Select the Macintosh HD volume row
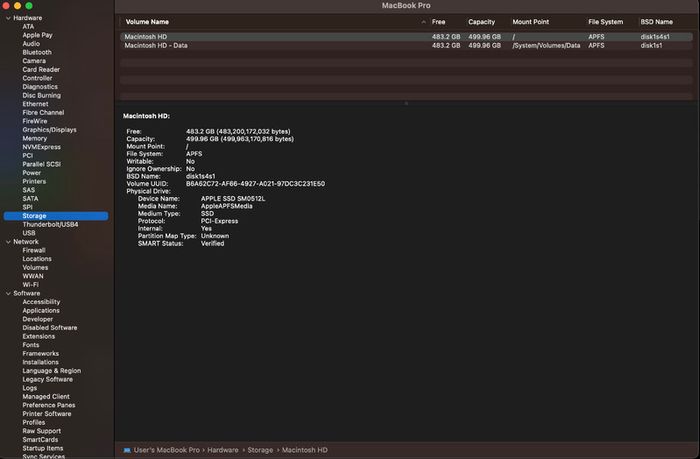700x459 pixels. click(406, 37)
